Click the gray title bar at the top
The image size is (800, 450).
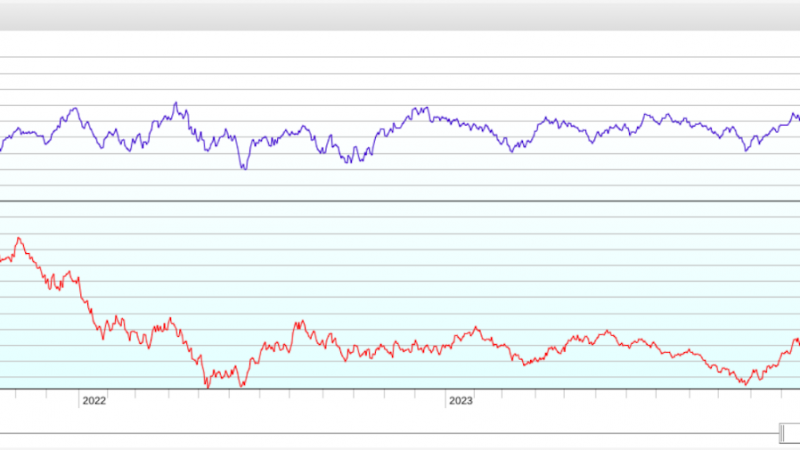[x=400, y=15]
